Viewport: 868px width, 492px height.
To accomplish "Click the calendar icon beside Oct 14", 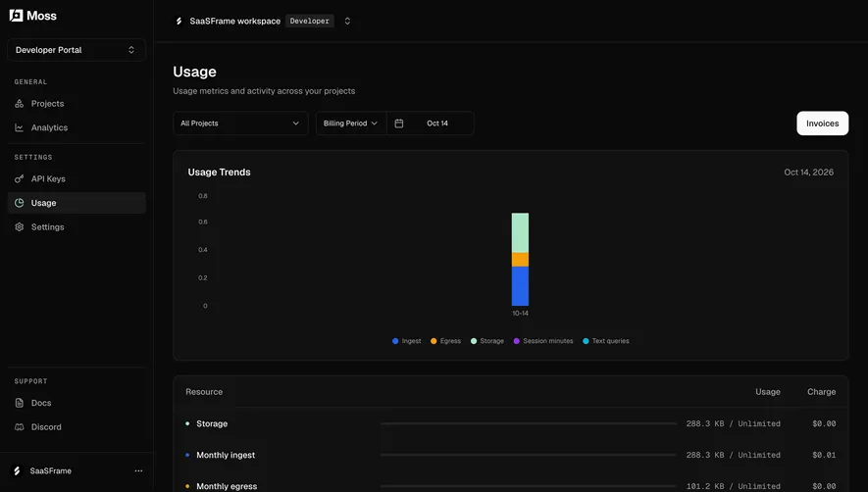I will pyautogui.click(x=398, y=123).
